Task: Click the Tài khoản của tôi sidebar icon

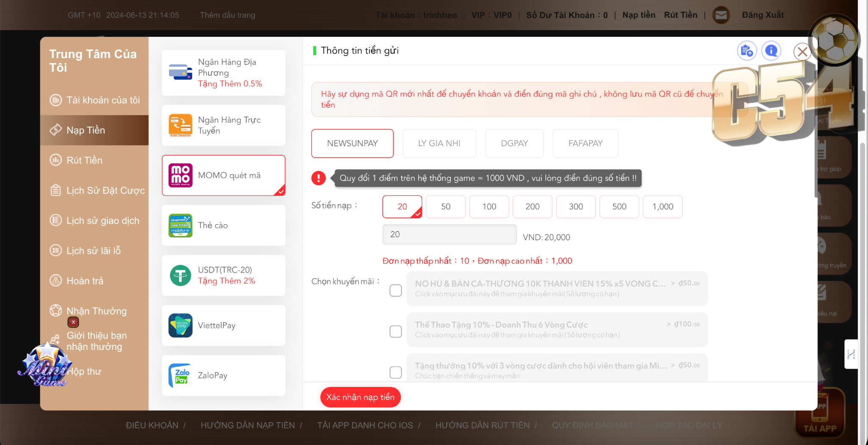Action: pyautogui.click(x=56, y=100)
